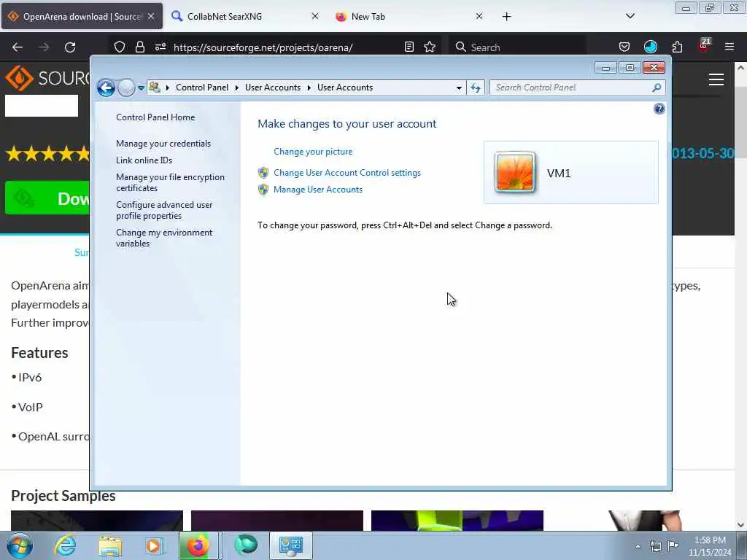Click in Search Control Panel field

(x=572, y=87)
